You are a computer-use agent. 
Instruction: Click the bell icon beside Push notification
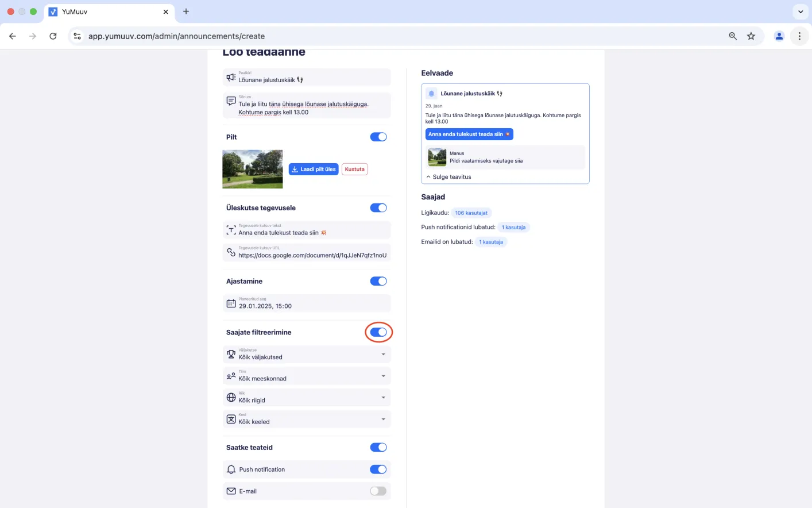click(231, 469)
